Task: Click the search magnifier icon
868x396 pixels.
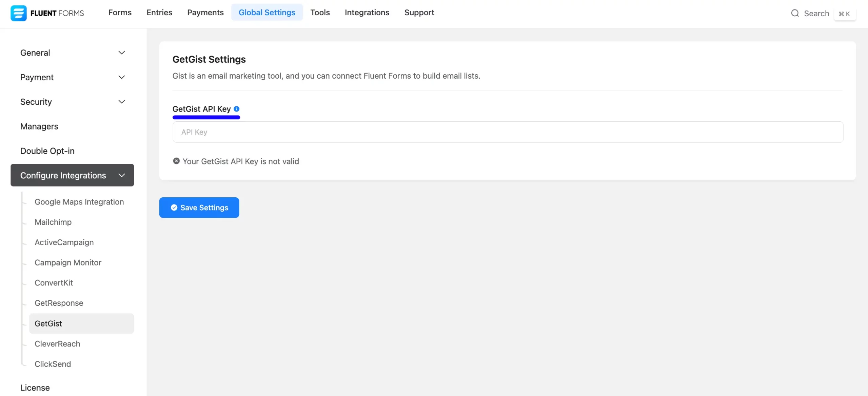Action: pos(795,13)
